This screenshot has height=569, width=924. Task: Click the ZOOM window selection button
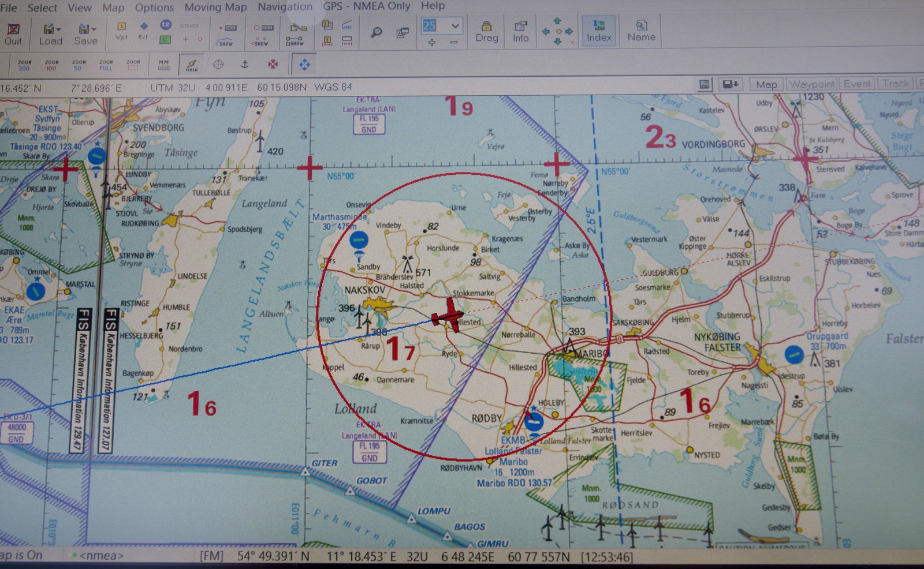133,65
